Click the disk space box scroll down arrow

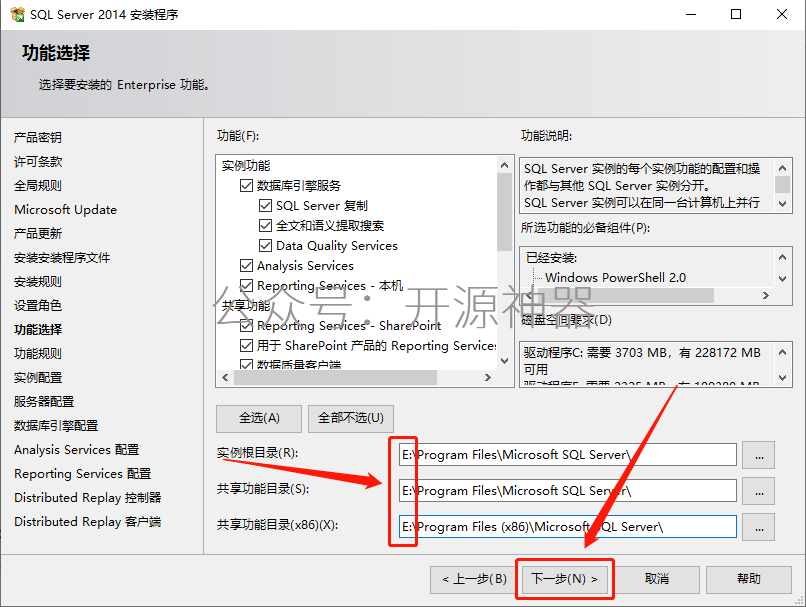point(782,378)
